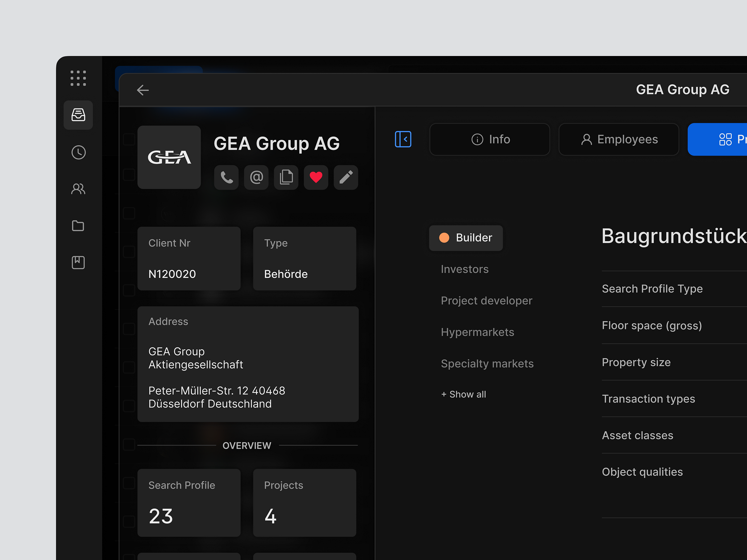This screenshot has height=560, width=747.
Task: Click the Transaction types row
Action: (674, 399)
